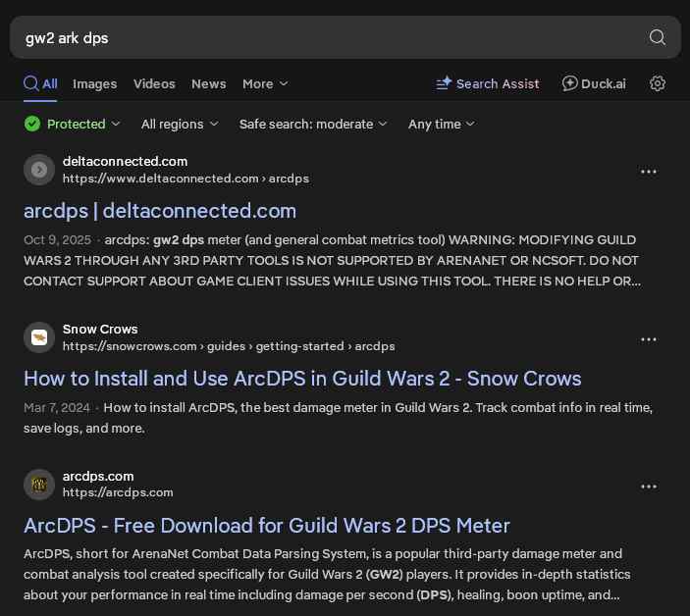Open the All regions dropdown

[x=180, y=124]
